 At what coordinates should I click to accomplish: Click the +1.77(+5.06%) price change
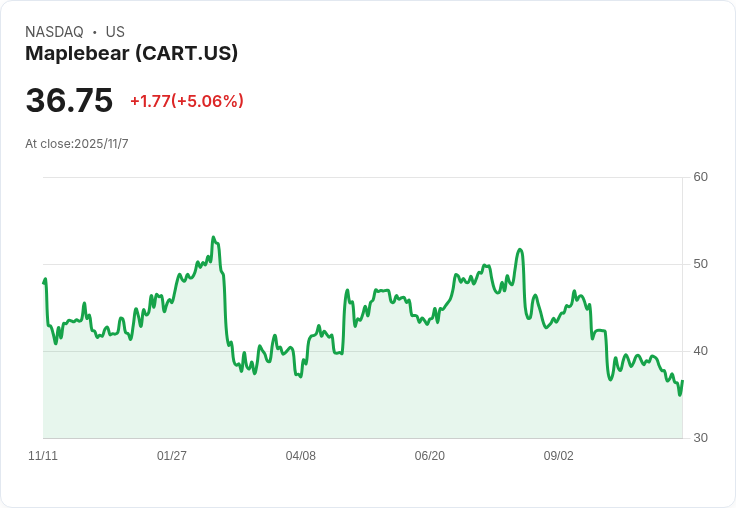click(x=187, y=101)
